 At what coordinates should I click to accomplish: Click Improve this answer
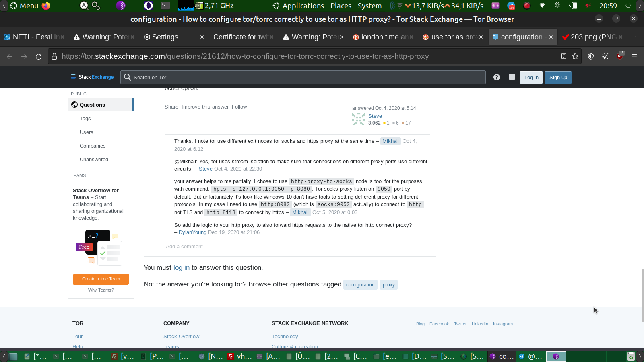tap(205, 107)
